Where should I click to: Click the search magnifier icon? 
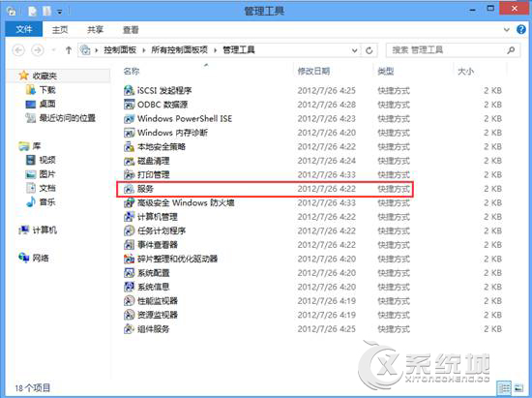[511, 50]
